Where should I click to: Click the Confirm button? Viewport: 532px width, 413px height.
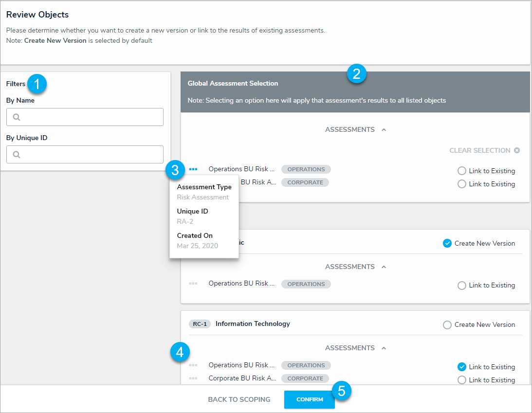310,399
